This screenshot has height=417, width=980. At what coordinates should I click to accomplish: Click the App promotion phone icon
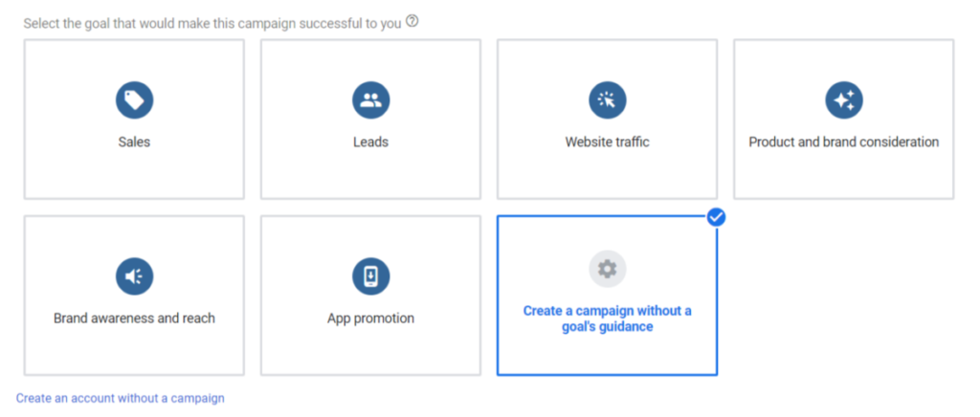[370, 276]
